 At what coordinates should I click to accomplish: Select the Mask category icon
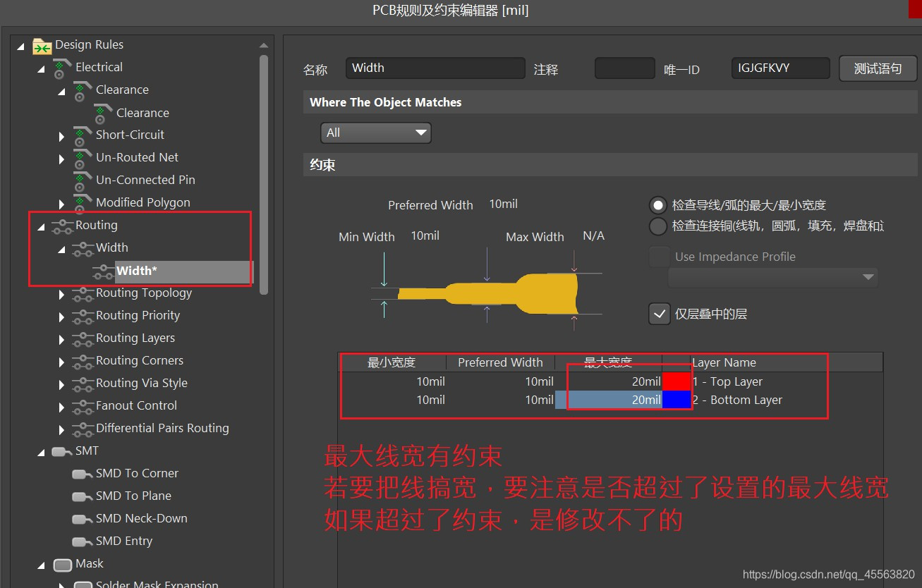click(62, 564)
